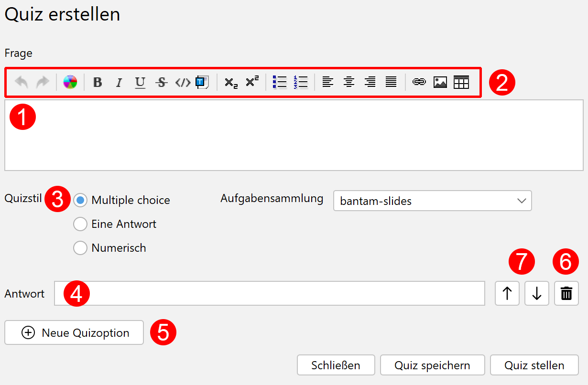Click 'Quiz stellen' to publish the quiz
This screenshot has height=385, width=588.
(x=534, y=365)
